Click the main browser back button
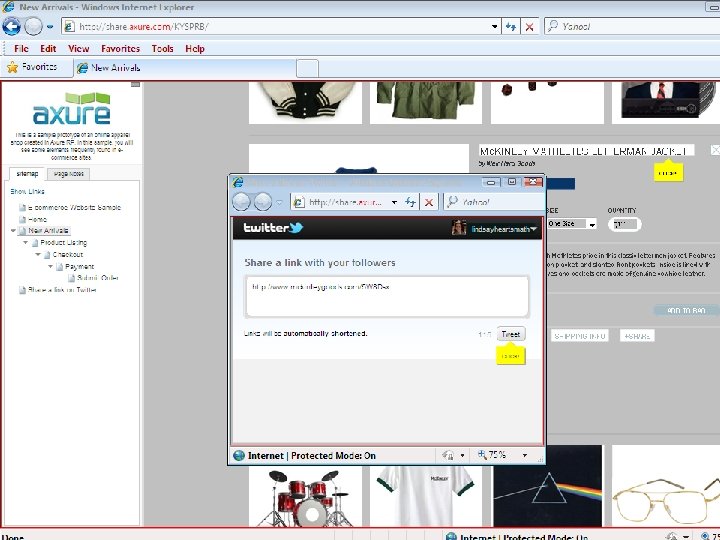Viewport: 720px width, 540px height. [11, 26]
